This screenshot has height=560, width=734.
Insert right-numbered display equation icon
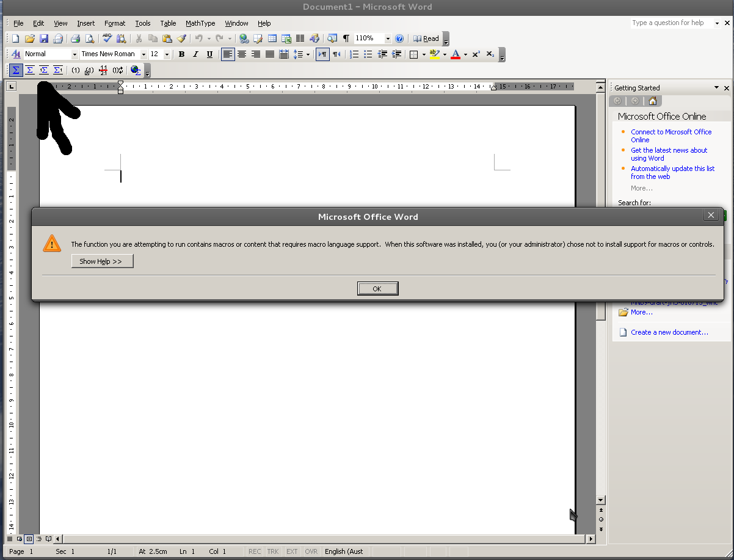[x=58, y=70]
